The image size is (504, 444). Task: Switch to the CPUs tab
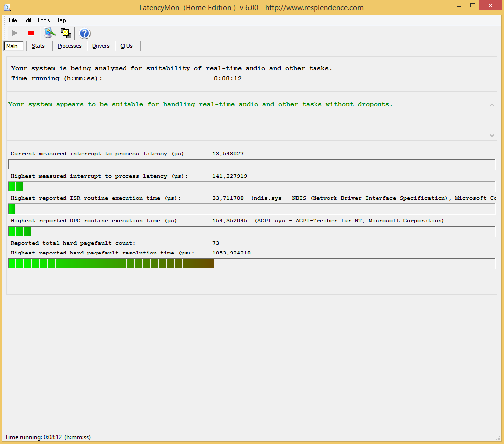(x=126, y=46)
